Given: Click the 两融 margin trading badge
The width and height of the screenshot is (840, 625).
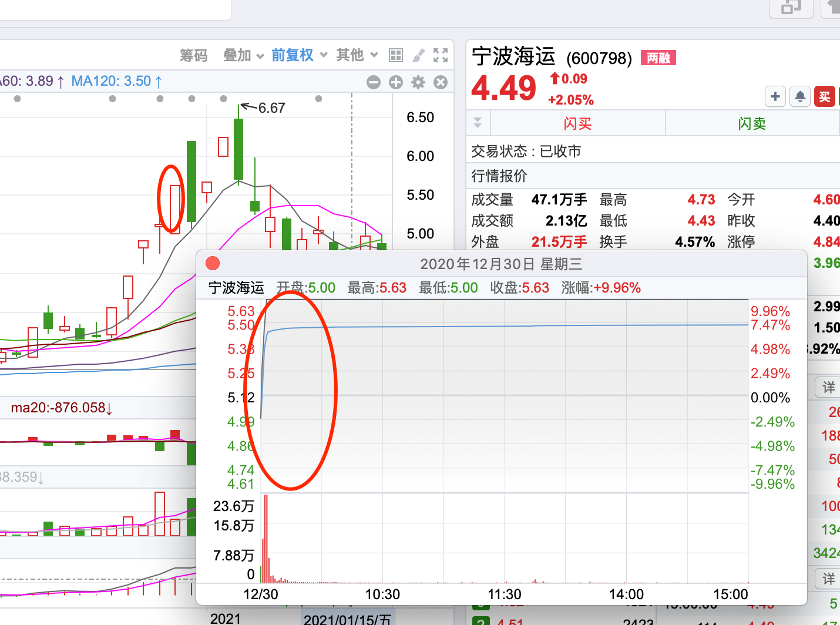Looking at the screenshot, I should point(658,58).
